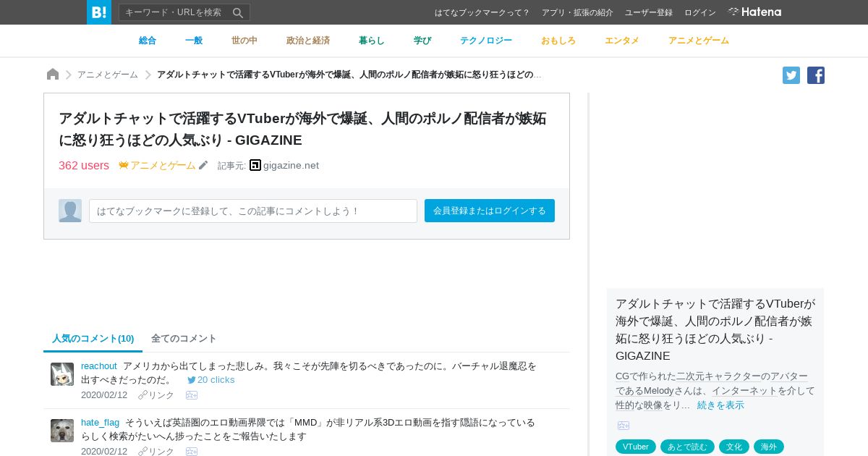Viewport: 868px width, 456px height.
Task: Open reachout's avatar thumbnail
Action: pos(62,374)
